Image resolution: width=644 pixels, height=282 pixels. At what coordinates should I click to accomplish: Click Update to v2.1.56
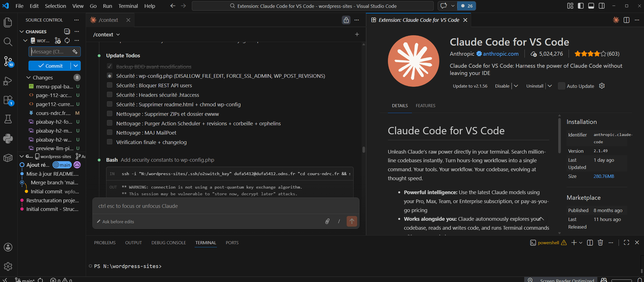point(470,86)
